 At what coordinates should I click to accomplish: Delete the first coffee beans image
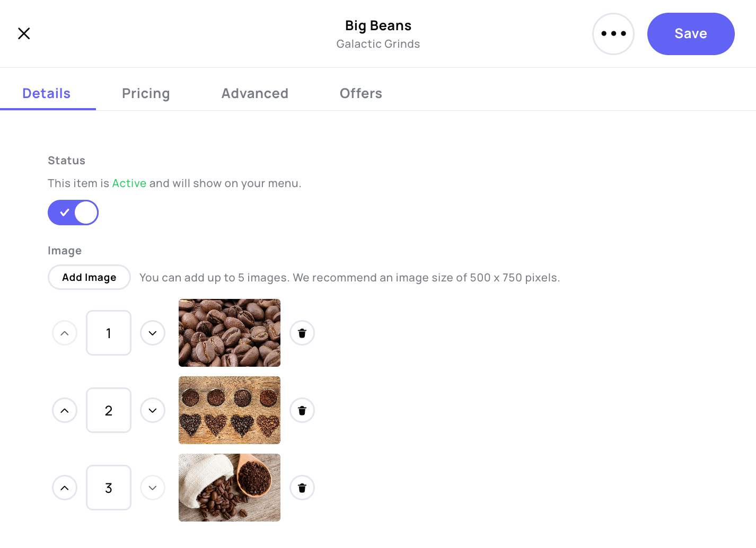302,333
